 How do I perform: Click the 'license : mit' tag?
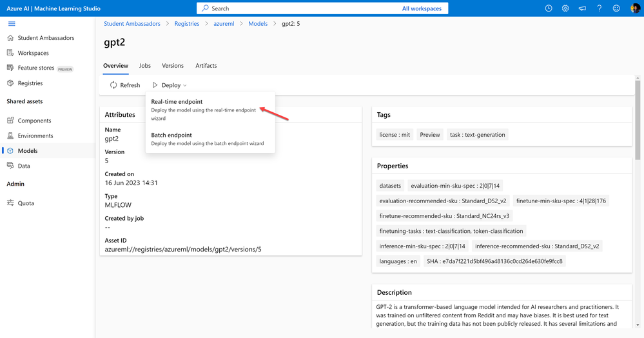pos(395,135)
